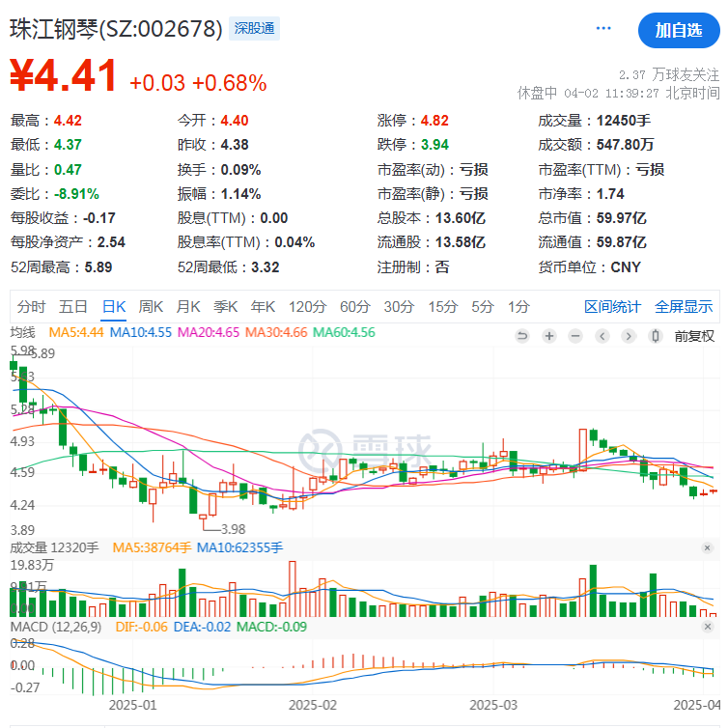Click the 2025-03 date axis label
This screenshot has width=728, height=728.
493,705
